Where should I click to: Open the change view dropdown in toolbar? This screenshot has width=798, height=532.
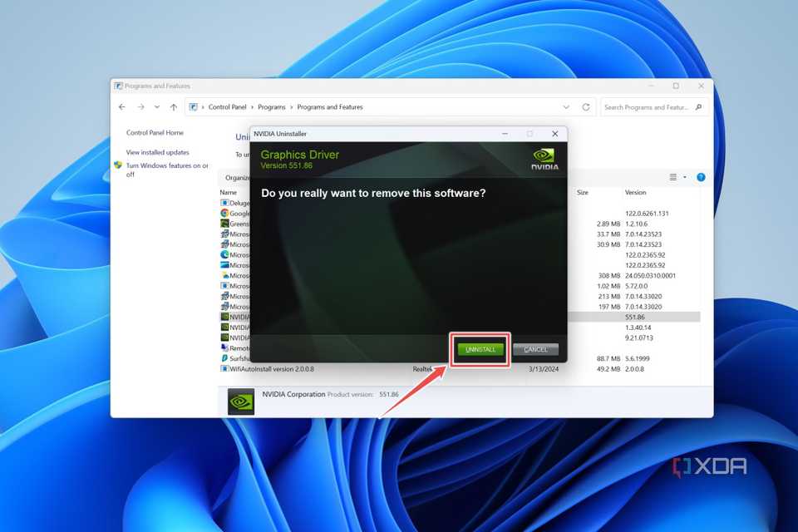(x=677, y=177)
